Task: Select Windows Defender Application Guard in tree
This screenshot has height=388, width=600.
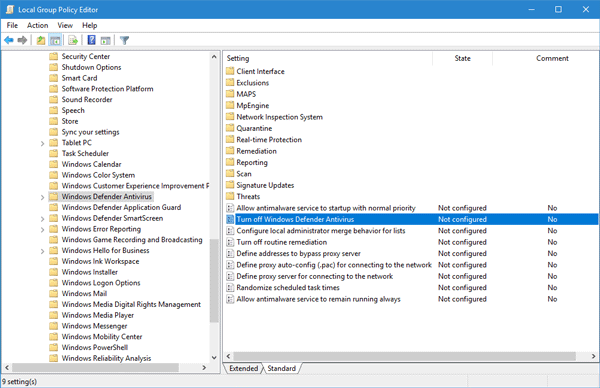Action: 121,207
